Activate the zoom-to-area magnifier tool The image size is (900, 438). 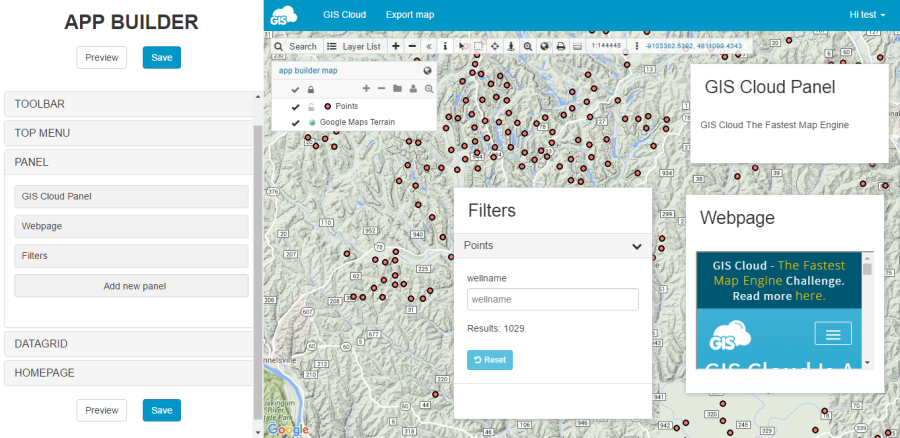click(x=527, y=46)
